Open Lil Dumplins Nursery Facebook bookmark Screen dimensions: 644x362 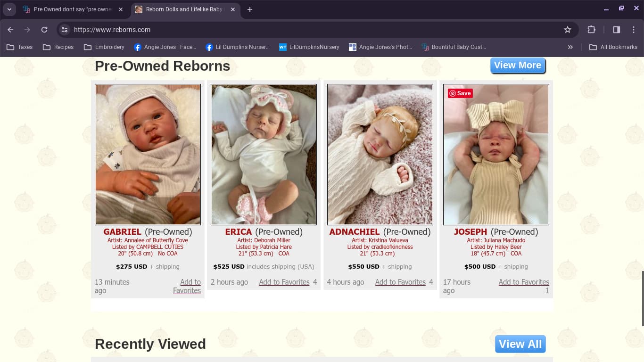238,47
